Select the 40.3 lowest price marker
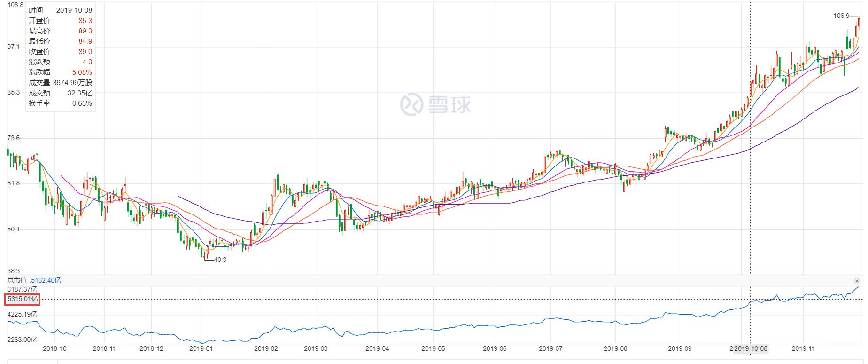This screenshot has width=868, height=364. pyautogui.click(x=220, y=260)
